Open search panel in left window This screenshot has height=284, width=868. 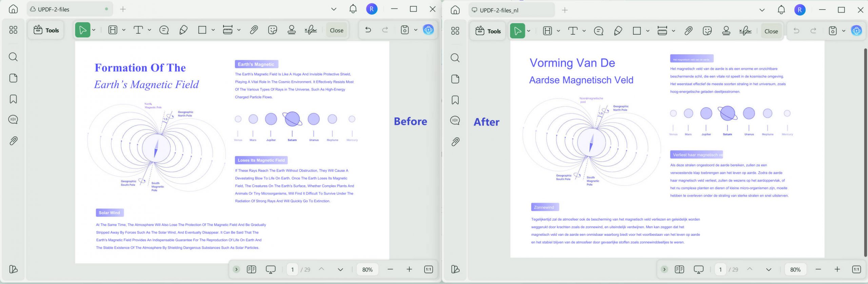tap(13, 57)
